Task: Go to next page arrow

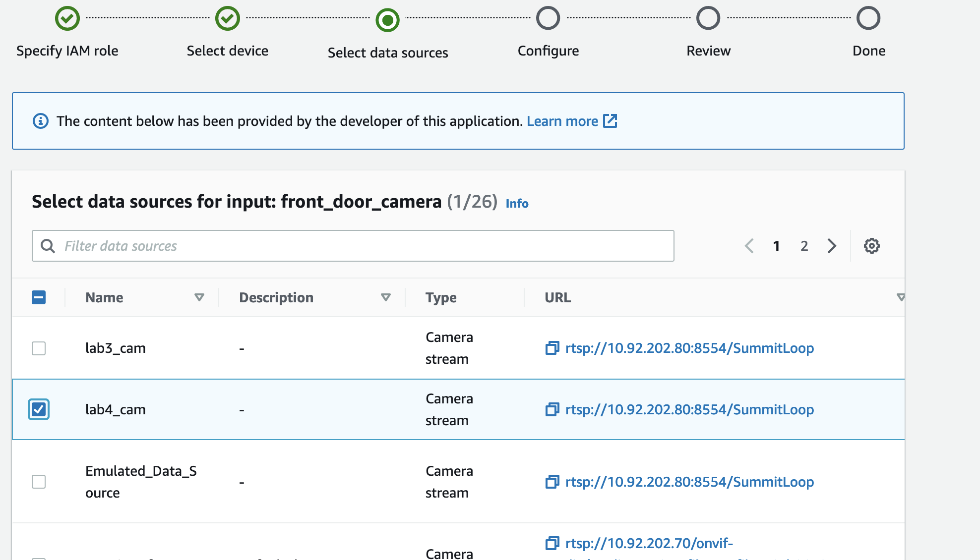Action: point(832,246)
